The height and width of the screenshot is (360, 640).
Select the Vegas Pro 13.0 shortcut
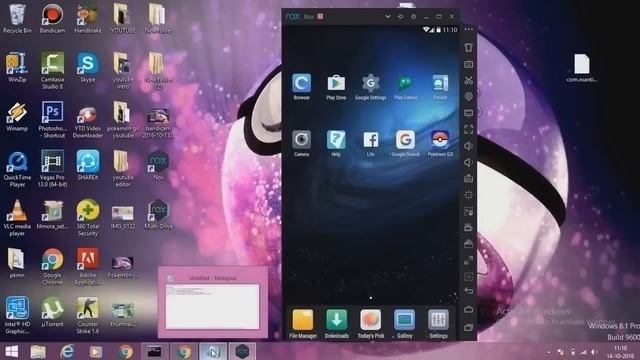[x=52, y=169]
